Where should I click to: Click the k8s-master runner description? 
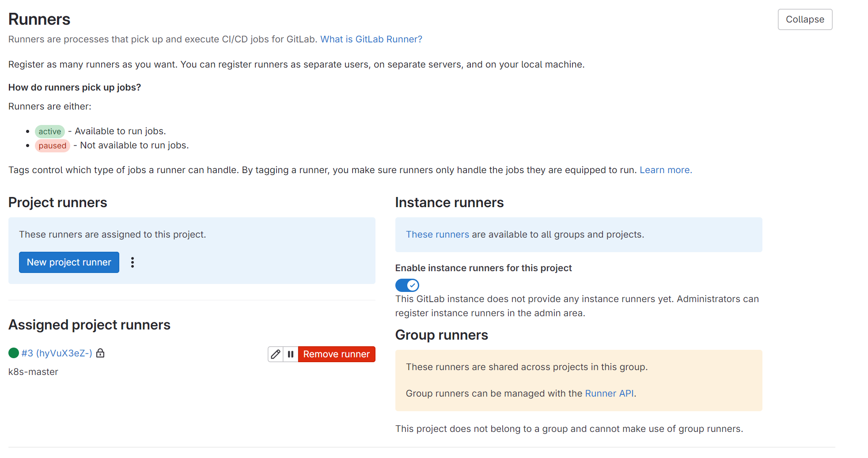pyautogui.click(x=33, y=372)
